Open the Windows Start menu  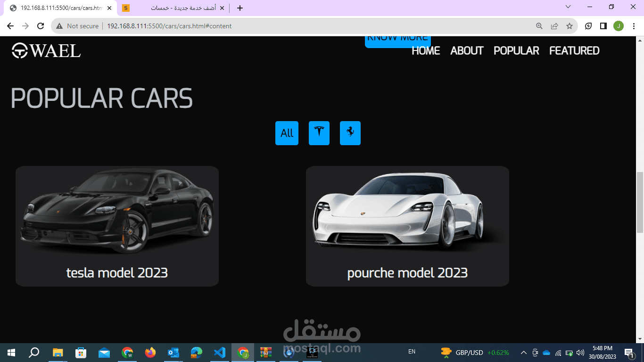pyautogui.click(x=11, y=352)
